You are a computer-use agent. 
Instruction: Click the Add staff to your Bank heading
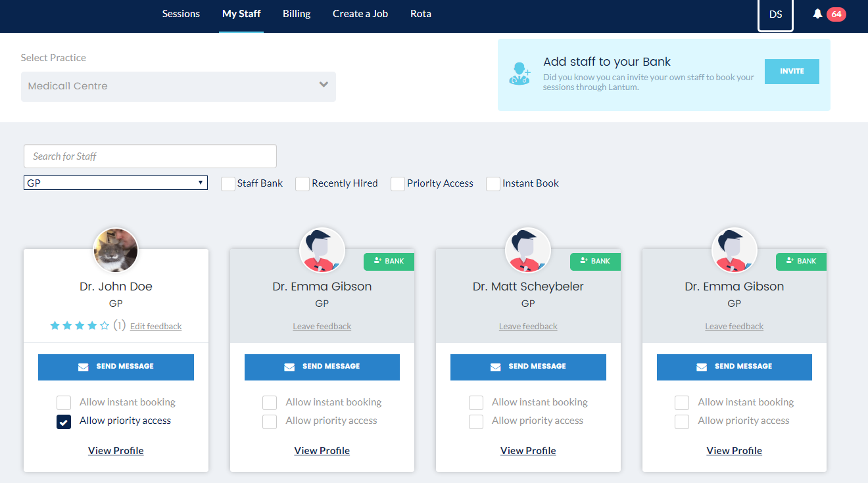click(607, 62)
